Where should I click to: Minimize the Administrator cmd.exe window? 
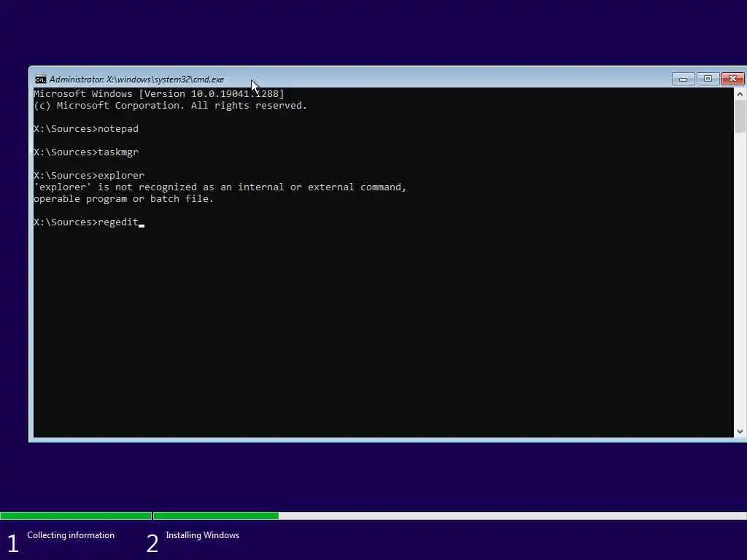pos(683,79)
